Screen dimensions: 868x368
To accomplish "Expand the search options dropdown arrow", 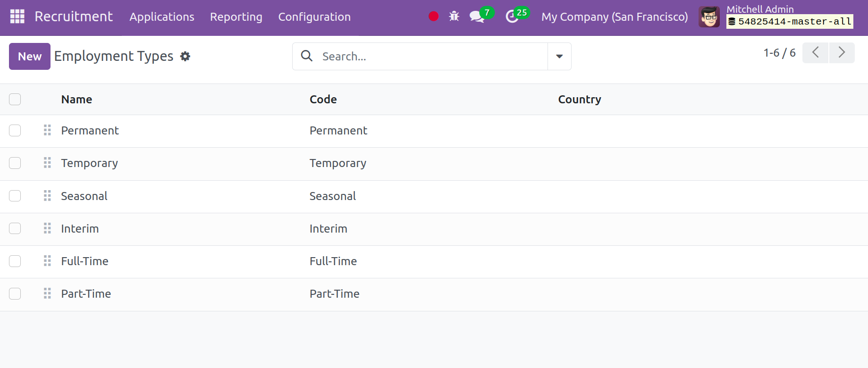I will 559,57.
